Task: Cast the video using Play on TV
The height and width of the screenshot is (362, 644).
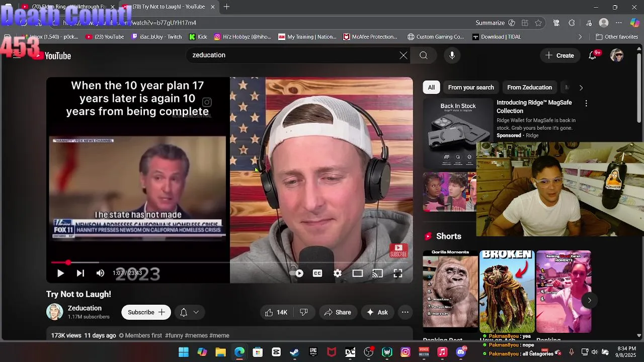Action: point(378,273)
